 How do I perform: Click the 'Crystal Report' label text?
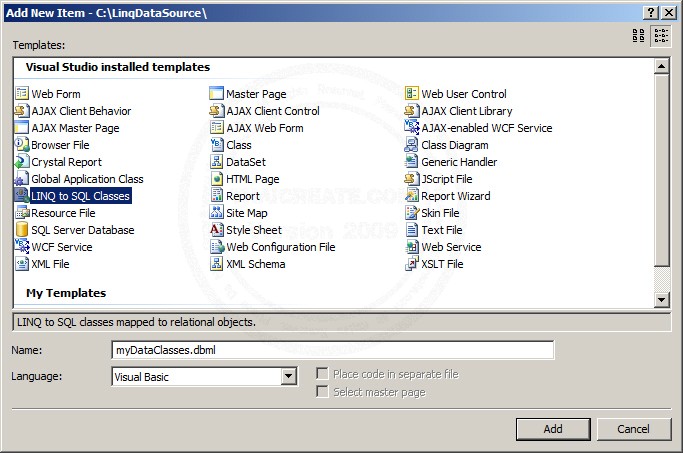tap(67, 162)
